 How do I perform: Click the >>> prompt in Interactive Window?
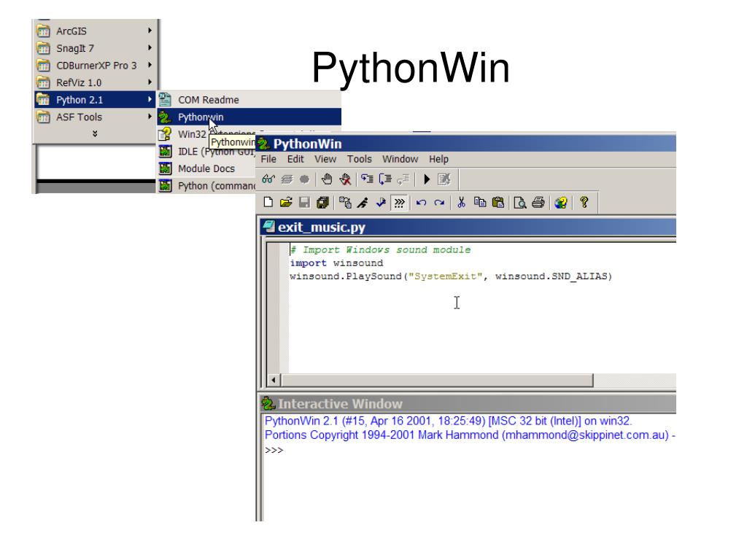pyautogui.click(x=274, y=450)
